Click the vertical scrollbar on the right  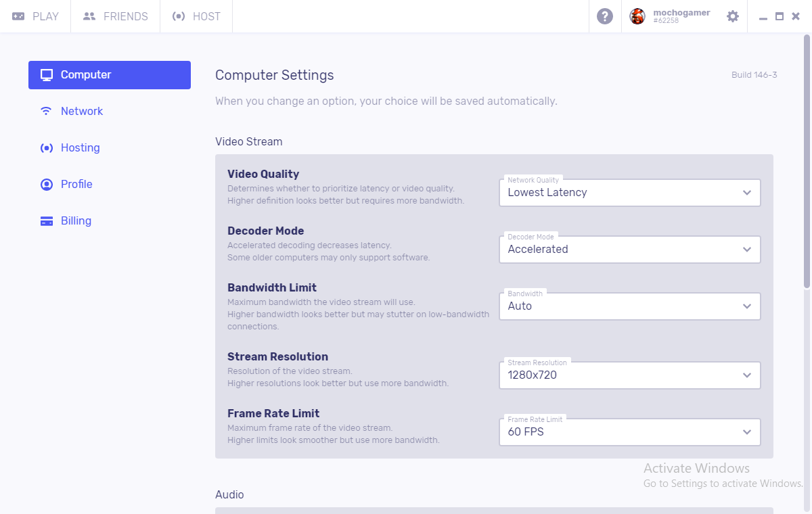click(807, 162)
